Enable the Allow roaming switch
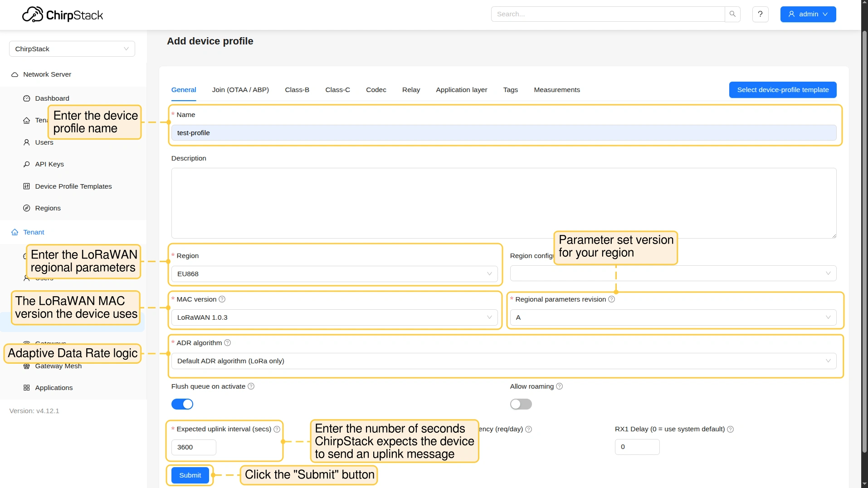 pos(521,404)
